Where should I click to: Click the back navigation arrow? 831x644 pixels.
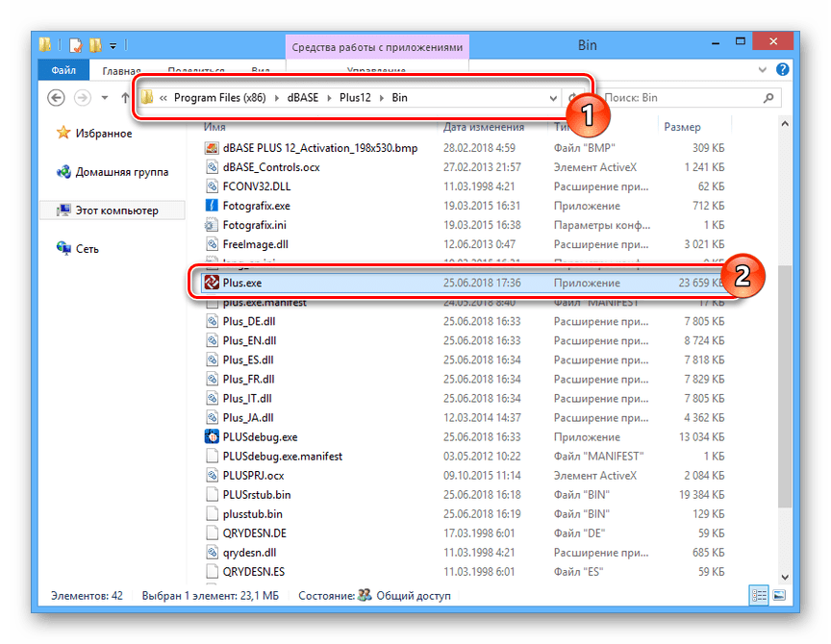pyautogui.click(x=56, y=98)
